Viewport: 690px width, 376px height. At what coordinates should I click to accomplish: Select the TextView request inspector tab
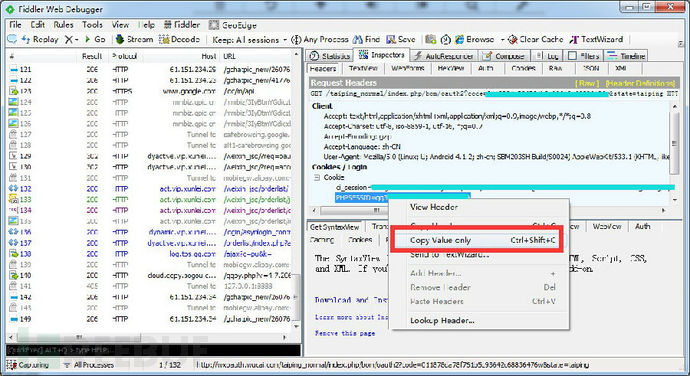pos(363,69)
